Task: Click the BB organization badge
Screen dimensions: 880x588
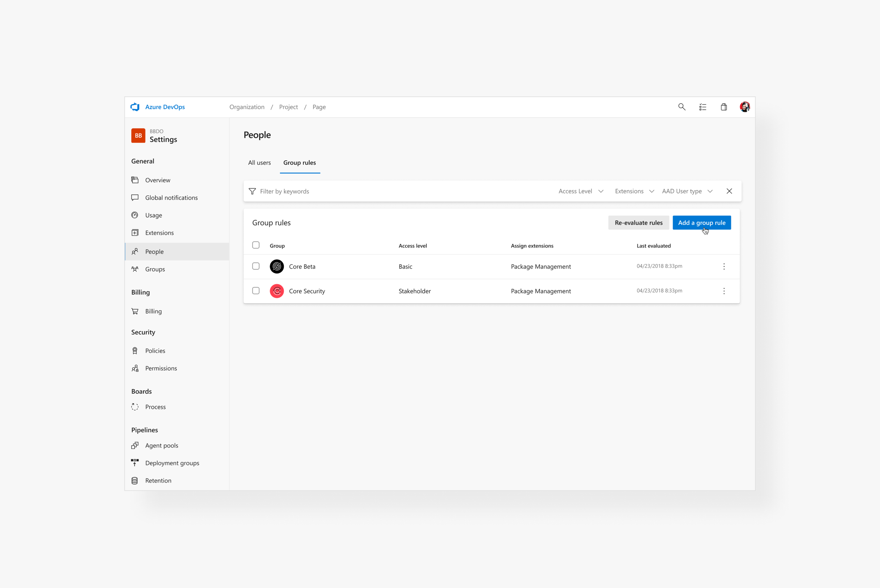Action: click(138, 136)
